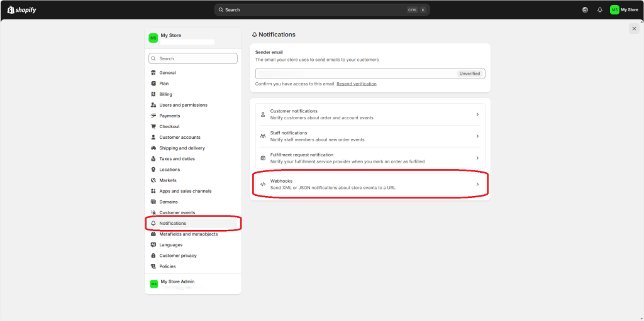Image resolution: width=644 pixels, height=321 pixels.
Task: Click "Locations" label text in sidebar
Action: pos(170,170)
